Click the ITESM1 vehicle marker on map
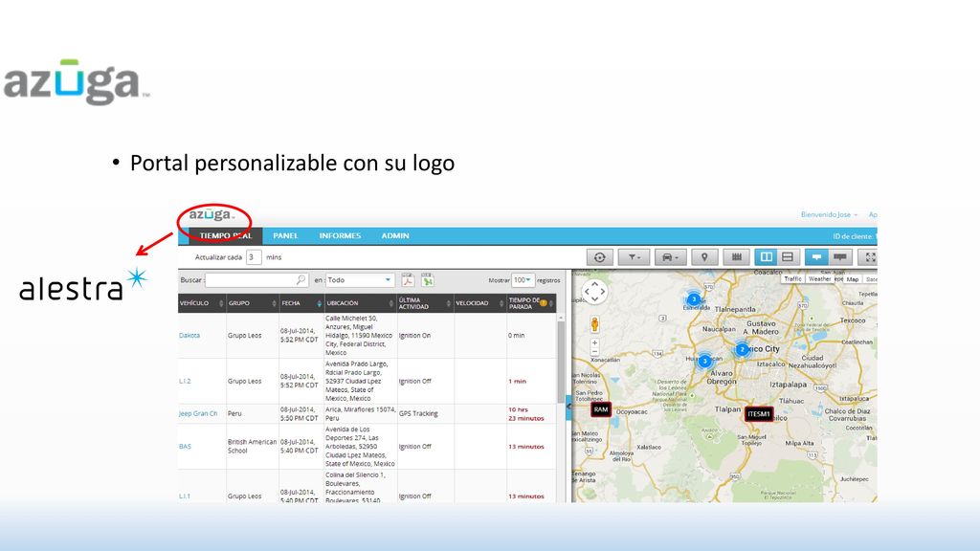The height and width of the screenshot is (551, 980). 759,414
